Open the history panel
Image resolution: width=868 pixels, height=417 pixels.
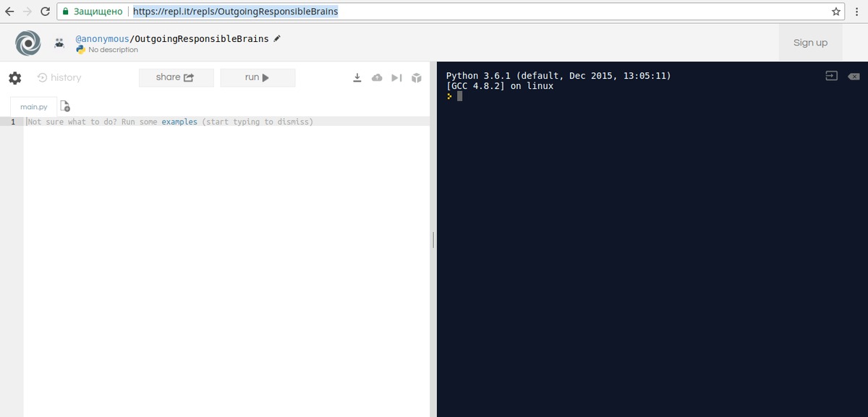click(59, 78)
